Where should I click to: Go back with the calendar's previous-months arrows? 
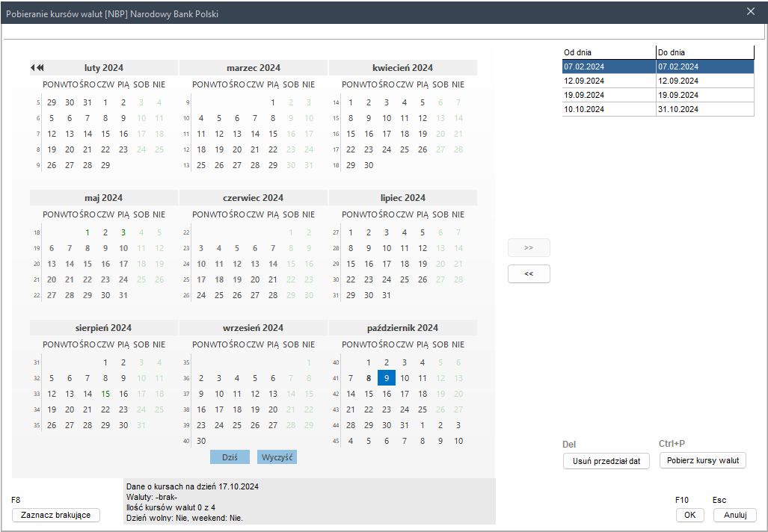click(37, 67)
